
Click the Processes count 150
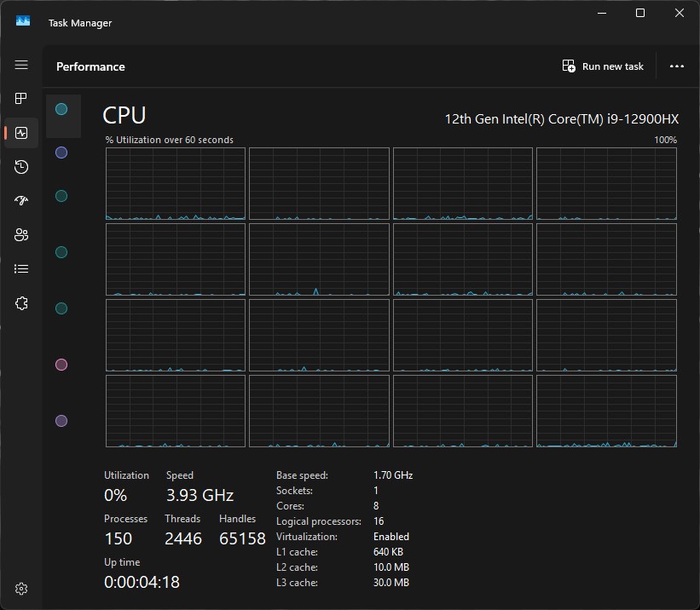pyautogui.click(x=119, y=538)
